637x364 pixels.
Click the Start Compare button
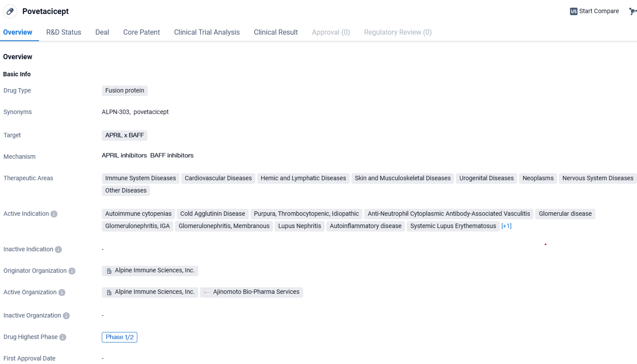(598, 11)
